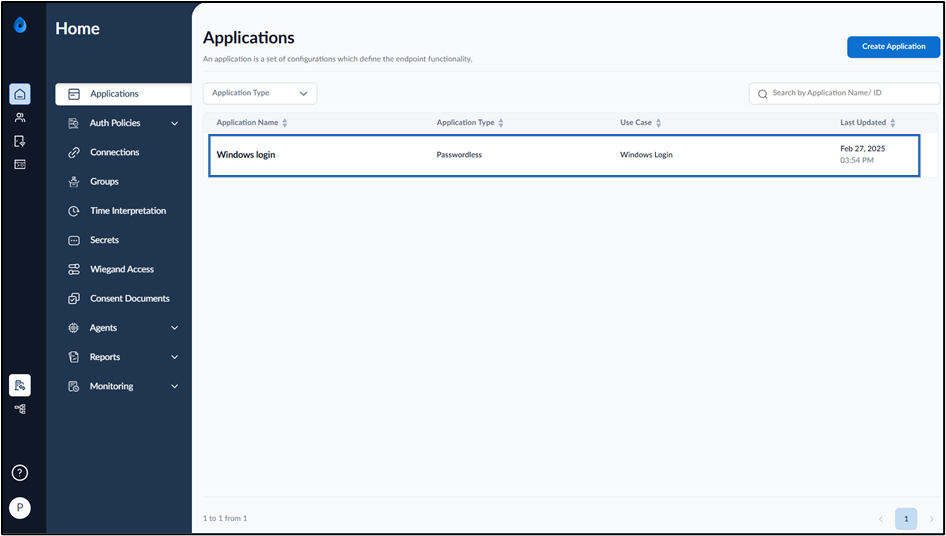Click the Time Interpretation clock icon
946x536 pixels.
coord(74,211)
